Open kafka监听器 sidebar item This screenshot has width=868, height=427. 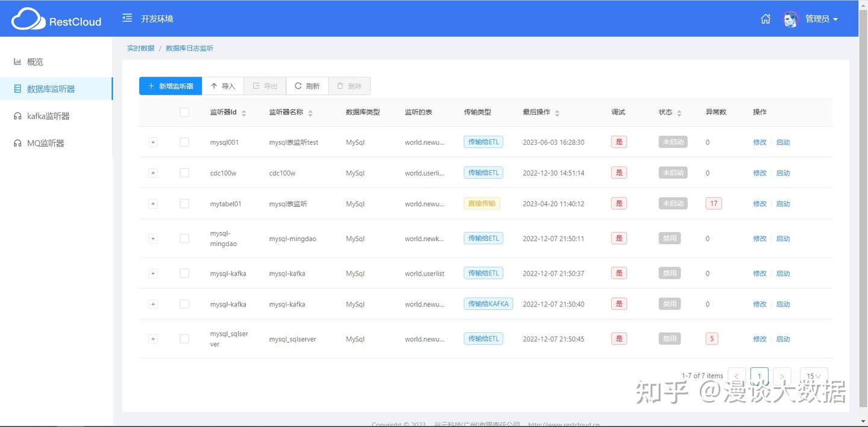point(48,116)
